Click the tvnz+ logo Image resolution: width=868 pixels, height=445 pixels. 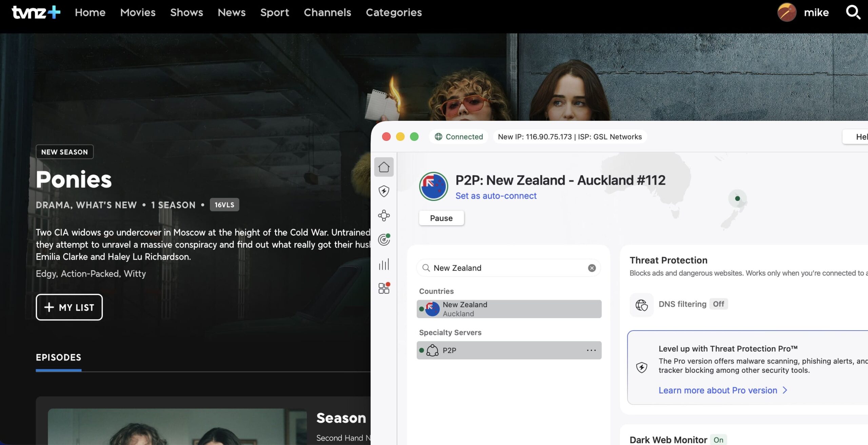point(36,13)
